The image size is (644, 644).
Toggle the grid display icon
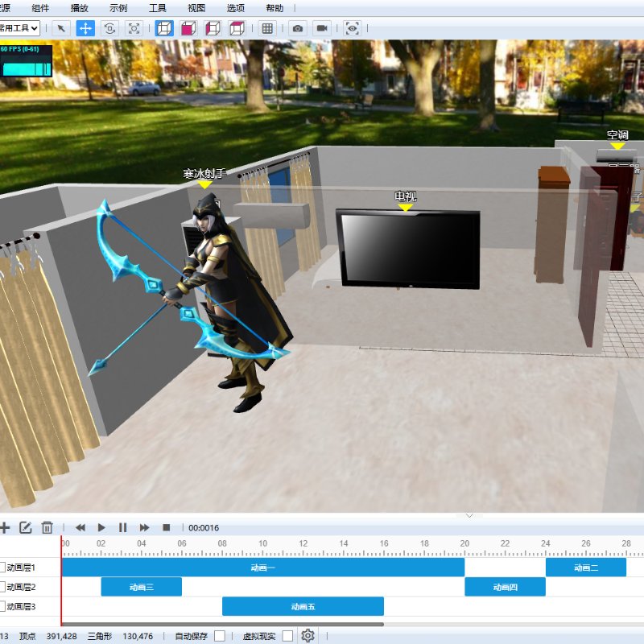coord(267,28)
